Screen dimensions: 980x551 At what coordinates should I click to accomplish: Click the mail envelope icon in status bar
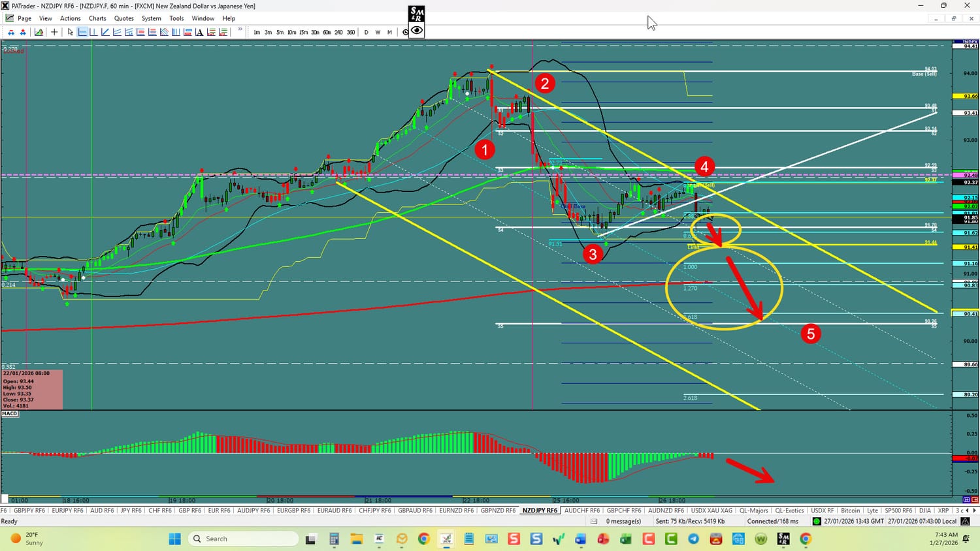click(594, 521)
